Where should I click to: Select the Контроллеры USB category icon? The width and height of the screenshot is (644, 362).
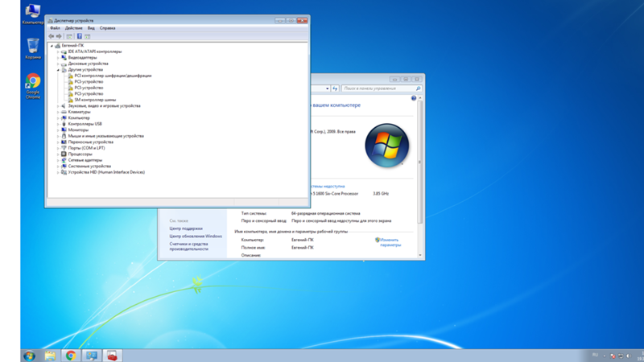64,124
